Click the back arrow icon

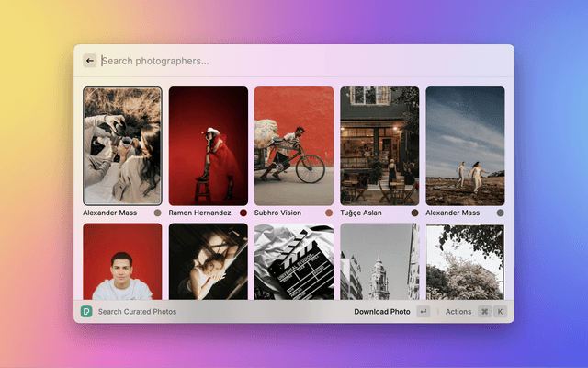[90, 61]
